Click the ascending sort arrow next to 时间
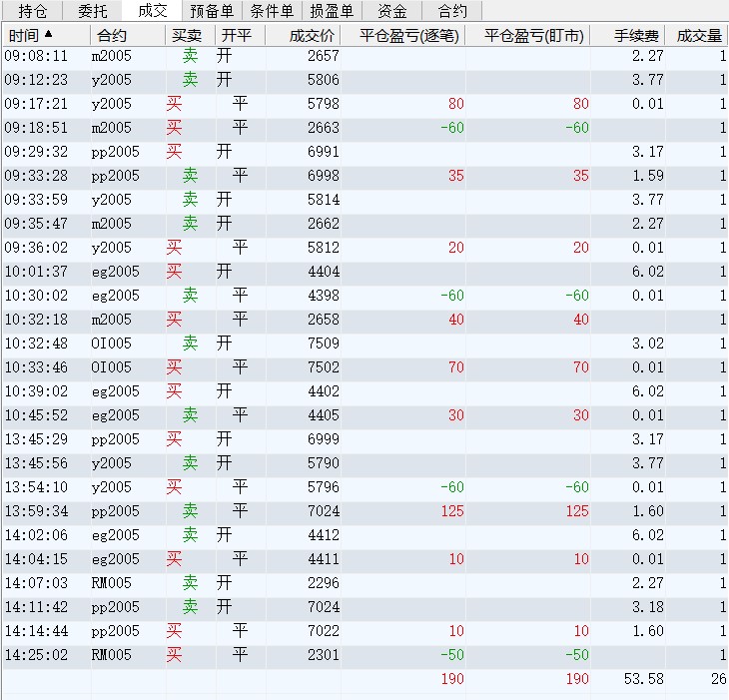This screenshot has height=700, width=729. [x=48, y=34]
